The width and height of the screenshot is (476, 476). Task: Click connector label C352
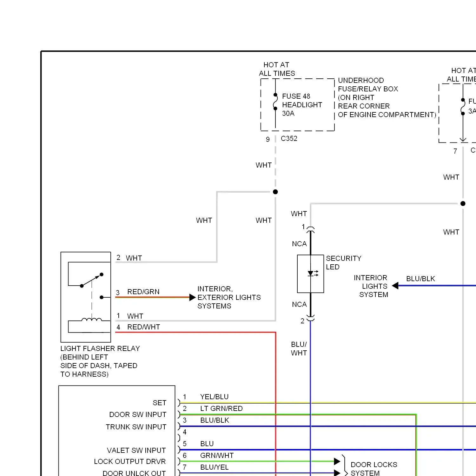(x=289, y=138)
